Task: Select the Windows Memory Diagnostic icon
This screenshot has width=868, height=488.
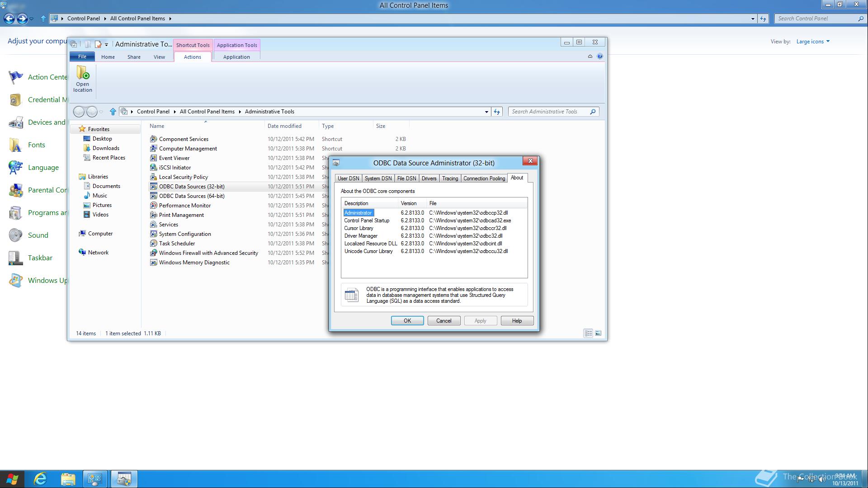Action: coord(154,263)
